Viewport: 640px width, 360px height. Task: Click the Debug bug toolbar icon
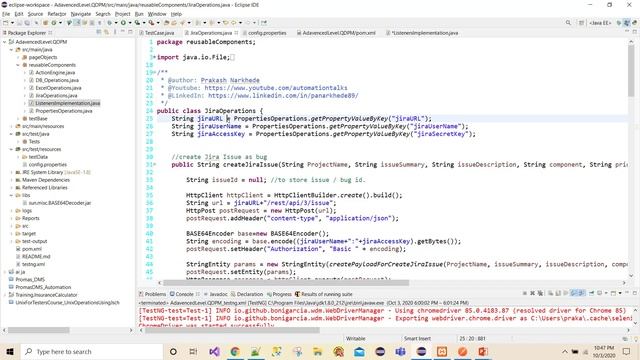[x=109, y=23]
